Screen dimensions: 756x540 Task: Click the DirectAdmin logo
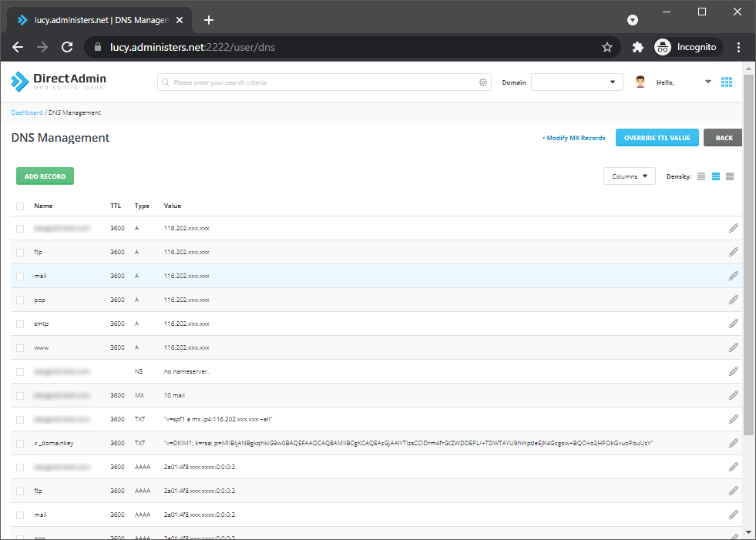tap(59, 82)
